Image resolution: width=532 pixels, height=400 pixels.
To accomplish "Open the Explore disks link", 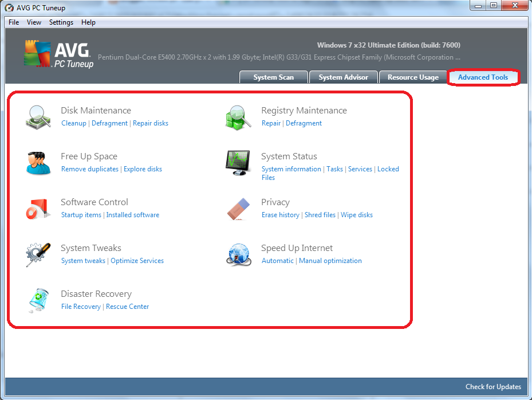I will (143, 169).
